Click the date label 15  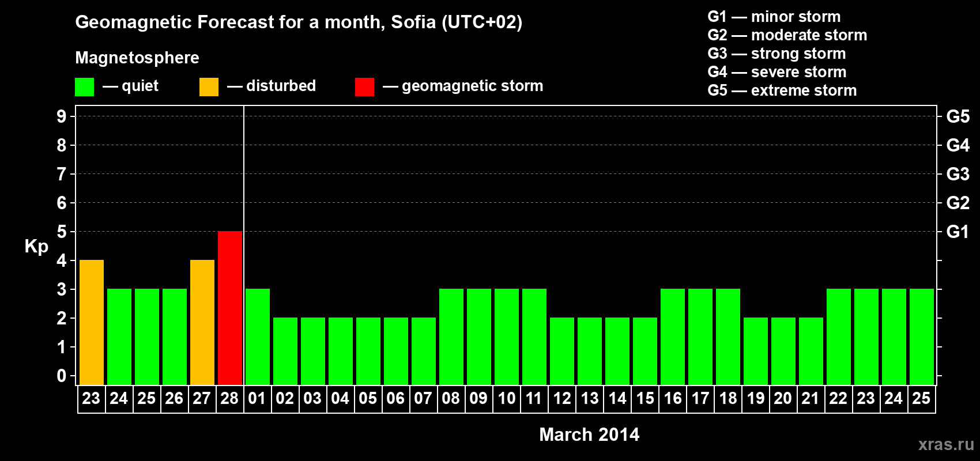point(645,399)
